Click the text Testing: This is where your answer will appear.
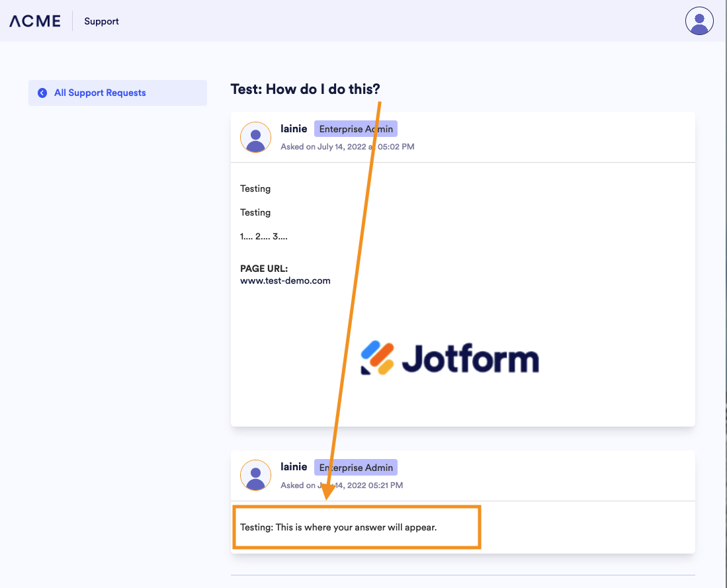 pos(339,527)
